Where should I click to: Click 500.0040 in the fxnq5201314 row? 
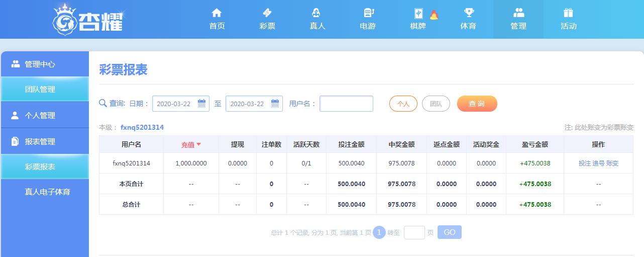[352, 163]
